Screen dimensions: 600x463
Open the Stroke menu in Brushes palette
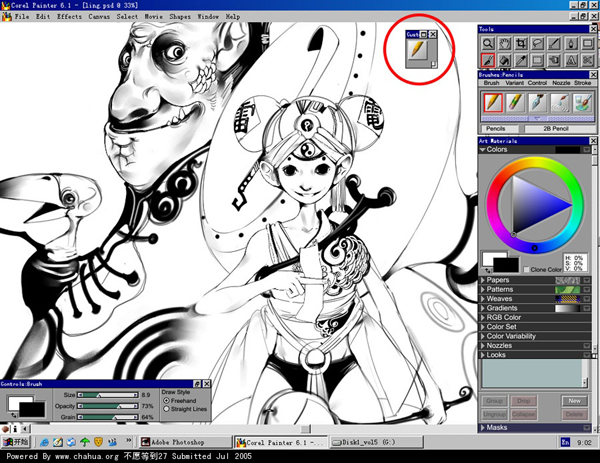tap(582, 83)
